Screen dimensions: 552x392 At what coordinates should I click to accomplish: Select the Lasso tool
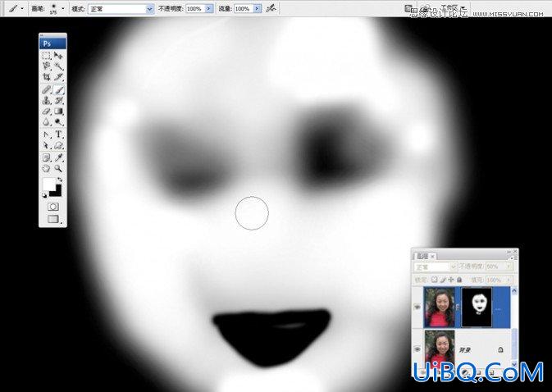[47, 66]
